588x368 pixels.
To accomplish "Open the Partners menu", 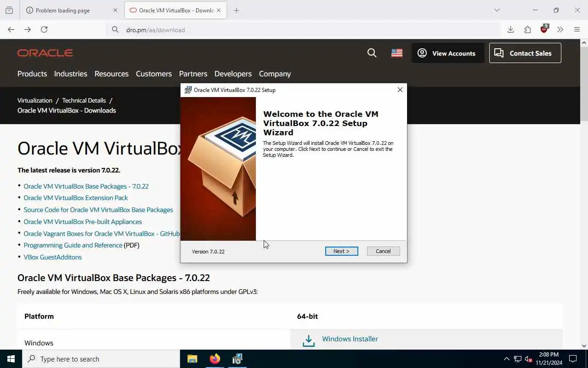I will [x=193, y=74].
